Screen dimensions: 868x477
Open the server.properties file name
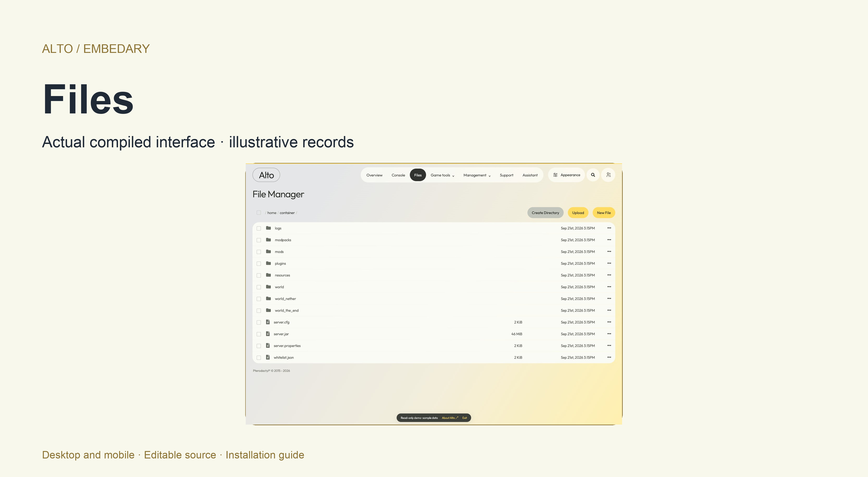[287, 346]
